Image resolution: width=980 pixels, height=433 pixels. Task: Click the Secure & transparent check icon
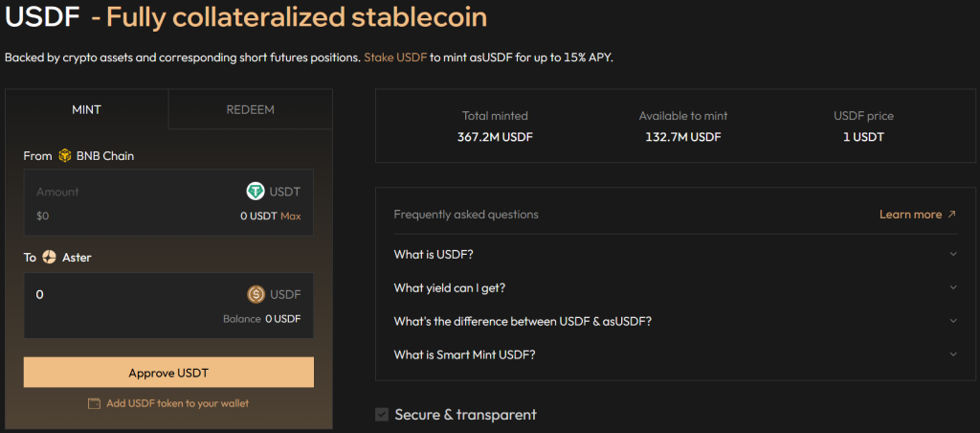point(383,415)
